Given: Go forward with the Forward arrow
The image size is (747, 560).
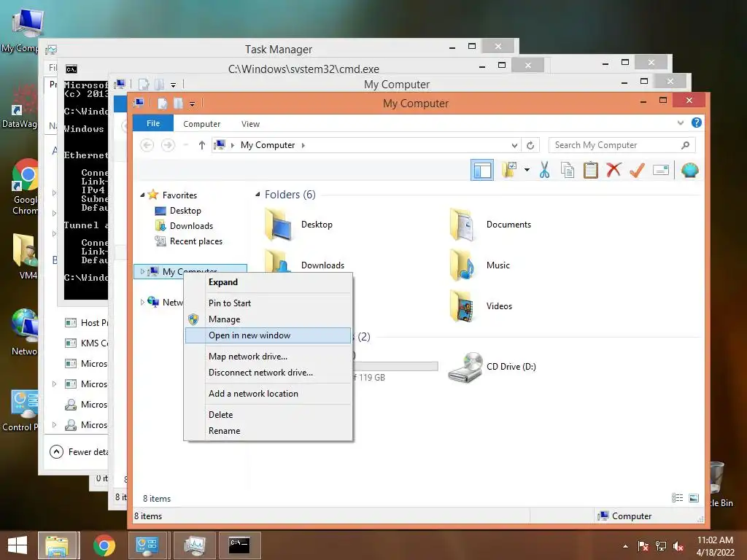Looking at the screenshot, I should [168, 145].
